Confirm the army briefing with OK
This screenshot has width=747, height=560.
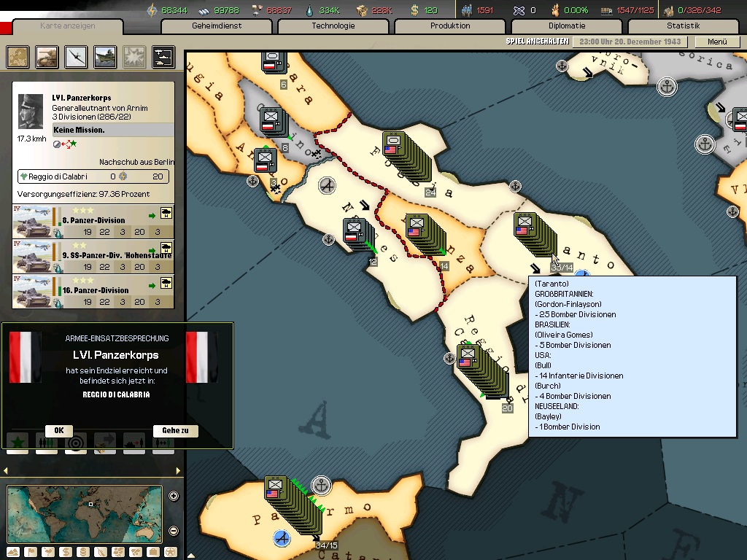59,430
